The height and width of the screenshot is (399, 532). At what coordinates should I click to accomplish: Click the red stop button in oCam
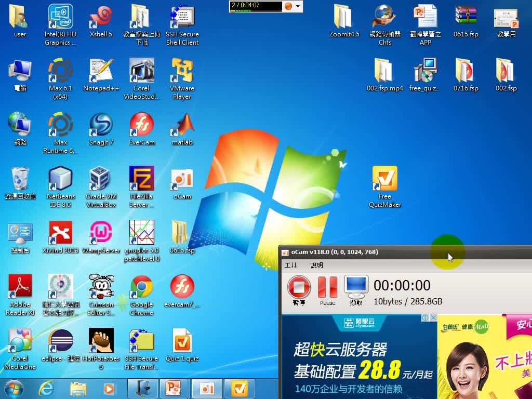(x=299, y=287)
